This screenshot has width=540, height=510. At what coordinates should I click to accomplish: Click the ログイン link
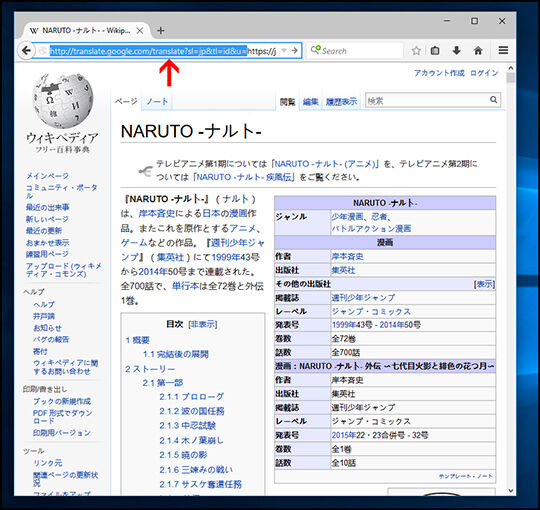[x=484, y=73]
